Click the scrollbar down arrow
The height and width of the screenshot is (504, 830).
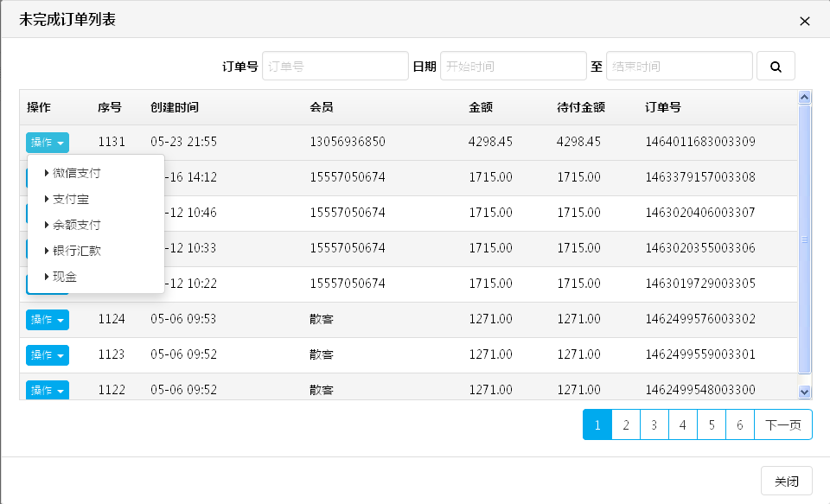[x=804, y=392]
